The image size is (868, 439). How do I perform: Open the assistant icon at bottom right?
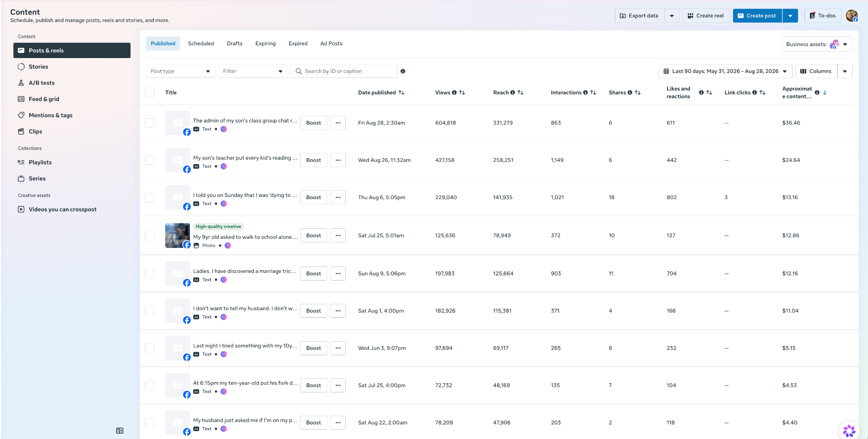coord(849,430)
